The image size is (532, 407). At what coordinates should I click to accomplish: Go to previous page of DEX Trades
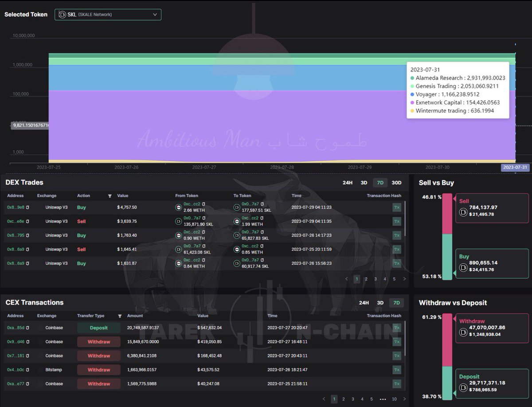[347, 279]
